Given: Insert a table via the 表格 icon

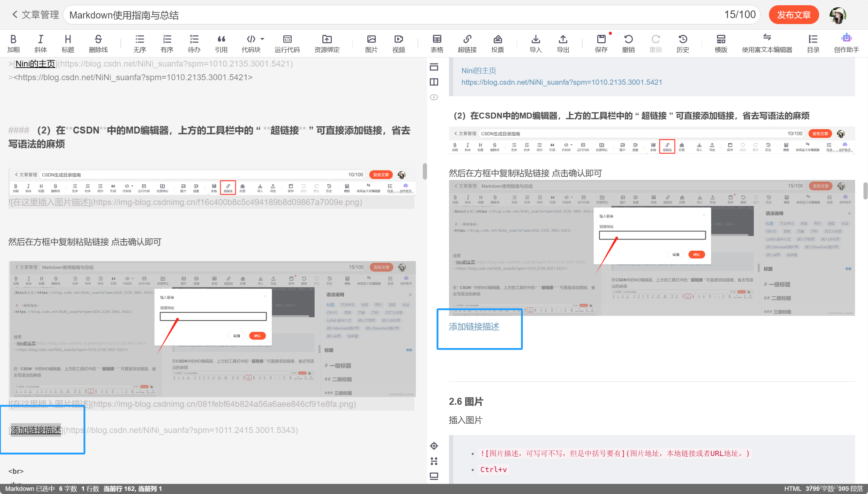Looking at the screenshot, I should click(437, 43).
